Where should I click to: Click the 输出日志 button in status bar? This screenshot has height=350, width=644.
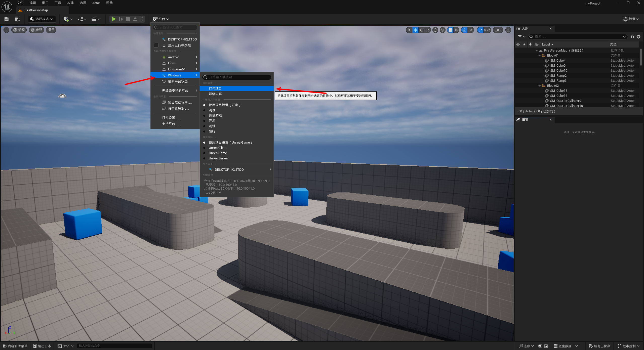click(42, 346)
